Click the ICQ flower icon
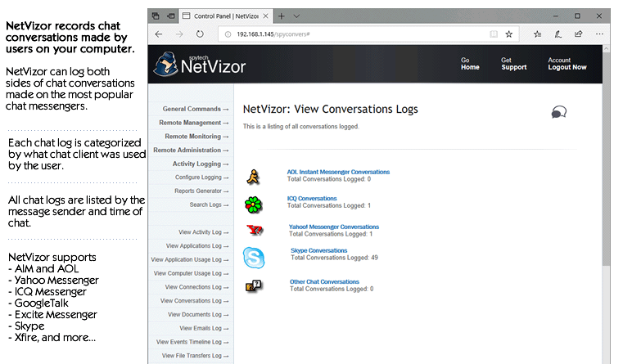The width and height of the screenshot is (623, 364). tap(253, 204)
